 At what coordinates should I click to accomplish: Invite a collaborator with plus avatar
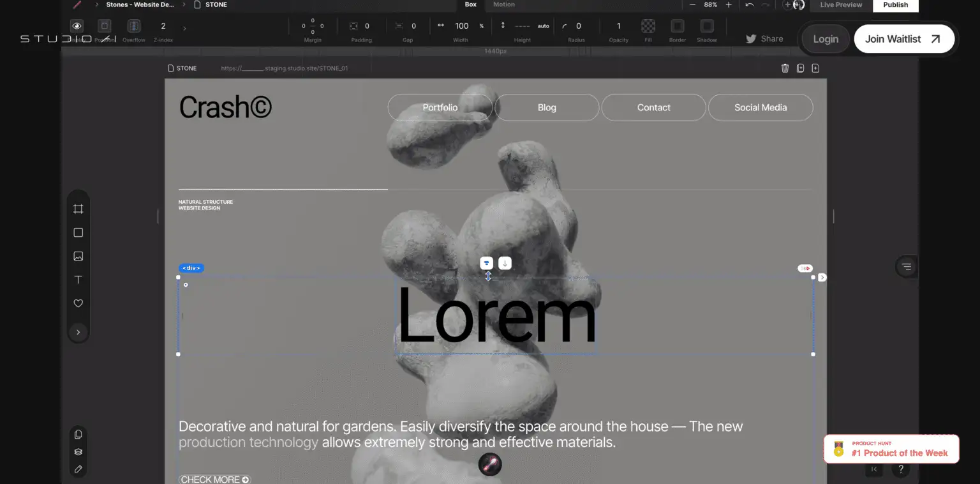click(787, 4)
